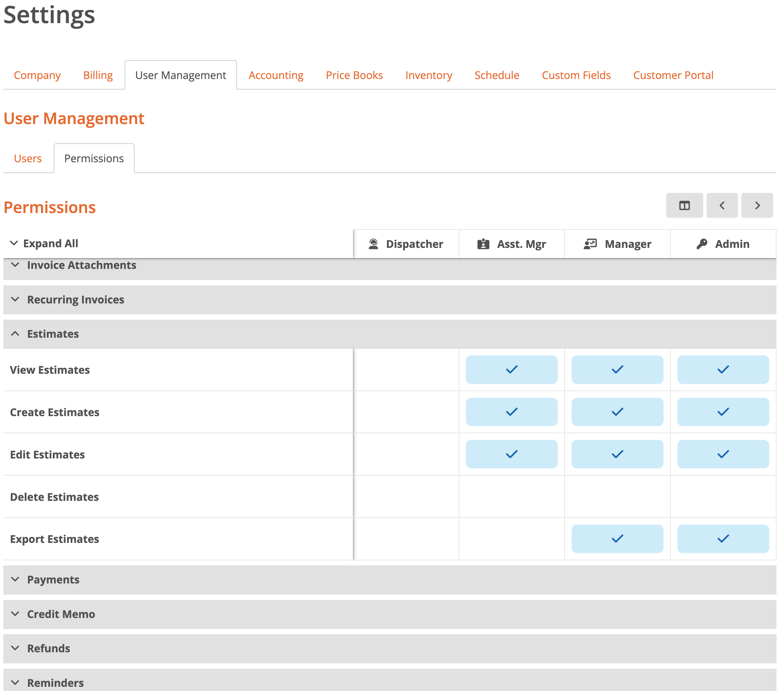Toggle Create Estimates for Manager
Screen dimensions: 784x691
tap(618, 412)
